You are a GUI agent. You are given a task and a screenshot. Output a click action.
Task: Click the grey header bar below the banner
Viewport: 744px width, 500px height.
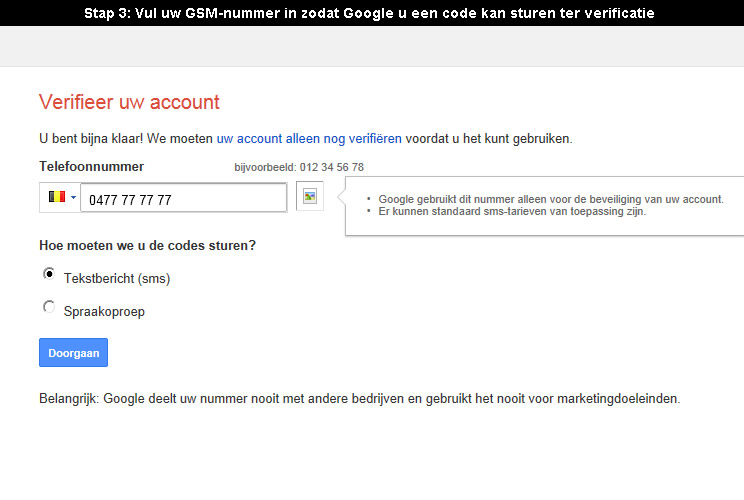pyautogui.click(x=372, y=46)
